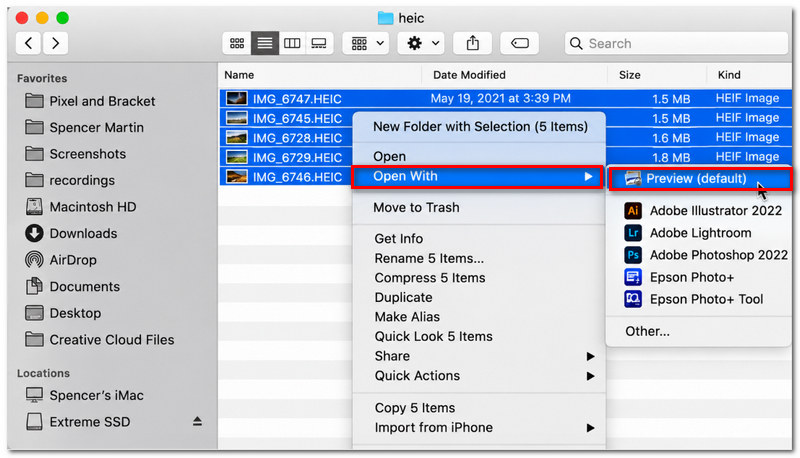Open the group-by arrangement dropdown

pos(366,43)
